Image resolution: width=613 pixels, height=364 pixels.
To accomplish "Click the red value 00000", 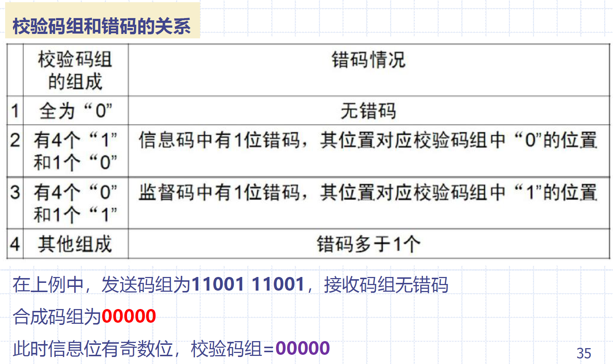I will (x=129, y=316).
